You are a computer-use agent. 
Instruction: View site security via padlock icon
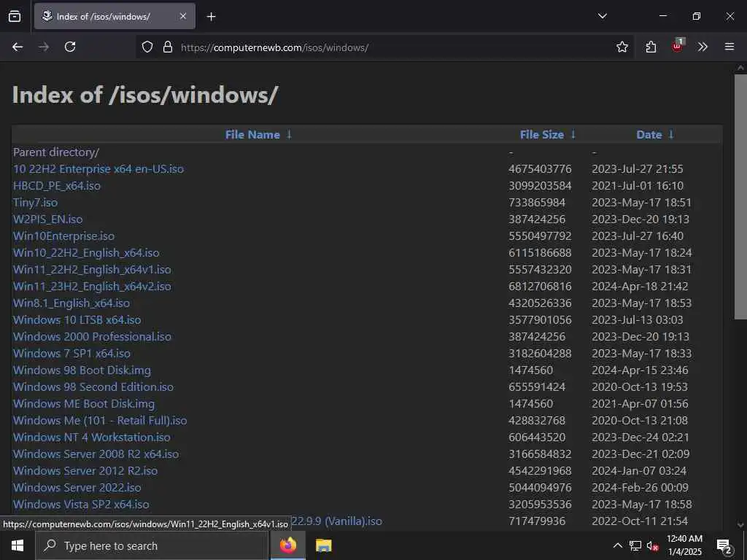[x=167, y=47]
